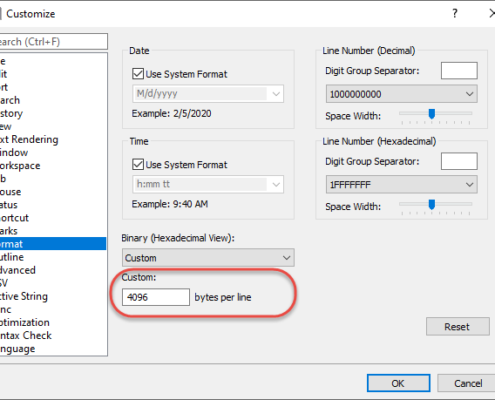Click decimal Digit Group Separator field
Viewport: 495px width, 400px height.
(459, 71)
